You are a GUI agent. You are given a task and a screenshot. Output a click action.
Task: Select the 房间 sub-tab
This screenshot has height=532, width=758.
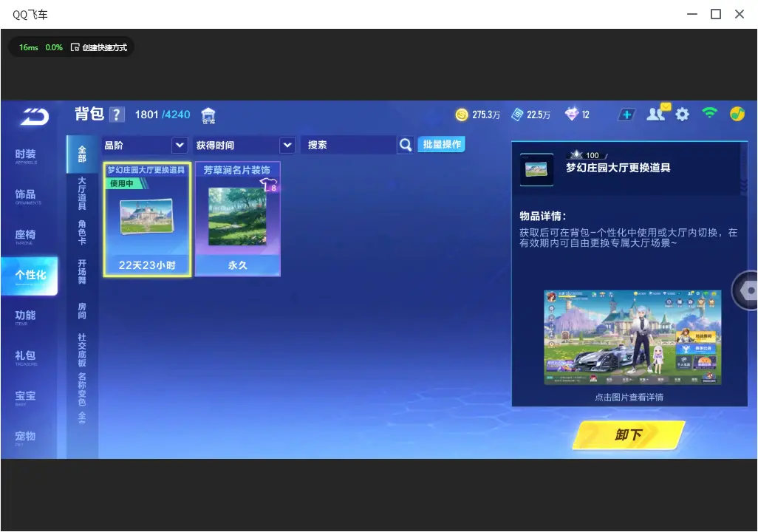pos(82,311)
